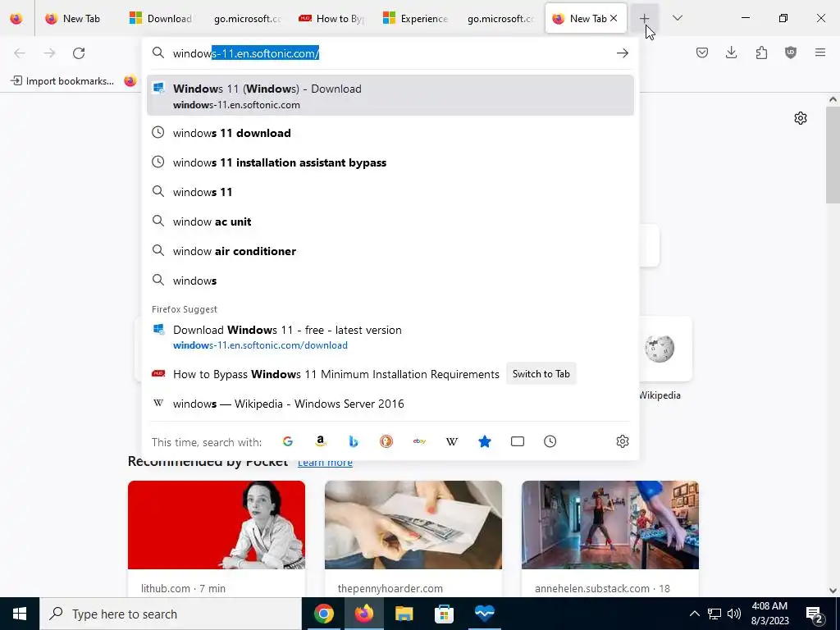The height and width of the screenshot is (630, 840).
Task: Open thepennyhoarder.com story thumbnail
Action: 413,525
